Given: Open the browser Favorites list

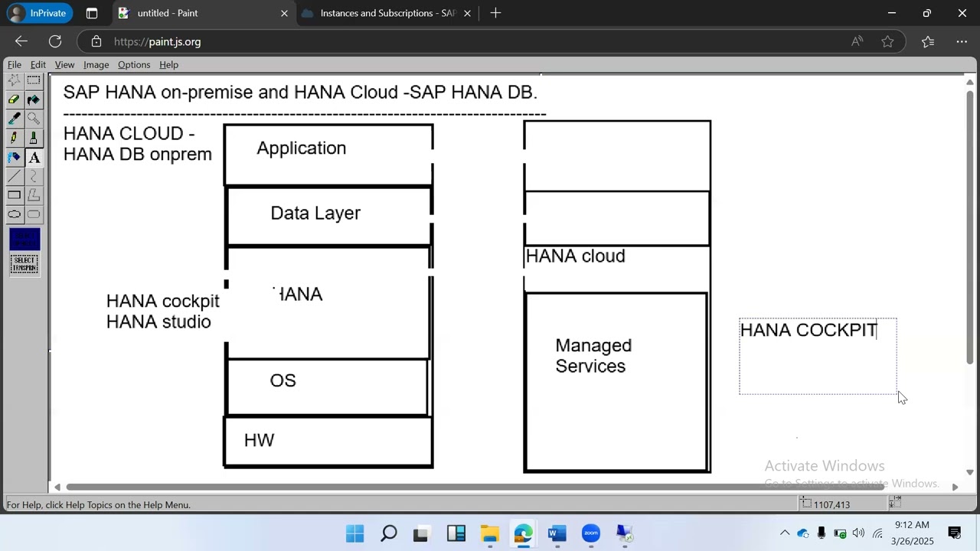Looking at the screenshot, I should pos(928,41).
